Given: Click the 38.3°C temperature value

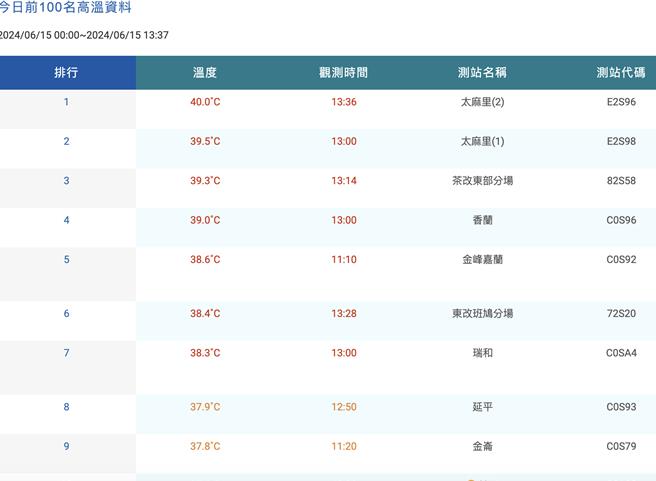Looking at the screenshot, I should click(205, 353).
